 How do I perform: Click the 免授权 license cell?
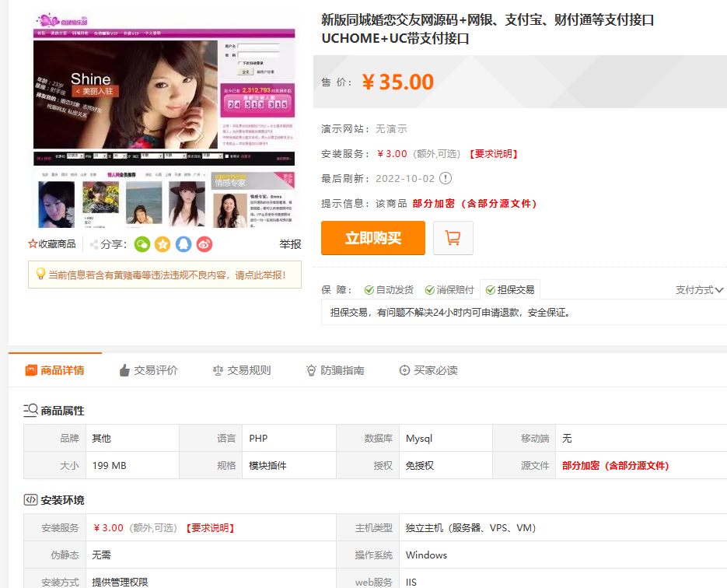click(x=446, y=466)
